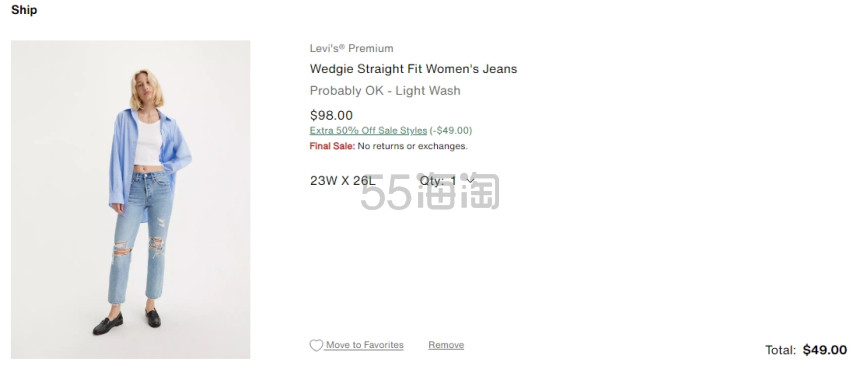This screenshot has height=383, width=860.
Task: Remove the jeans from the bag
Action: click(x=446, y=345)
